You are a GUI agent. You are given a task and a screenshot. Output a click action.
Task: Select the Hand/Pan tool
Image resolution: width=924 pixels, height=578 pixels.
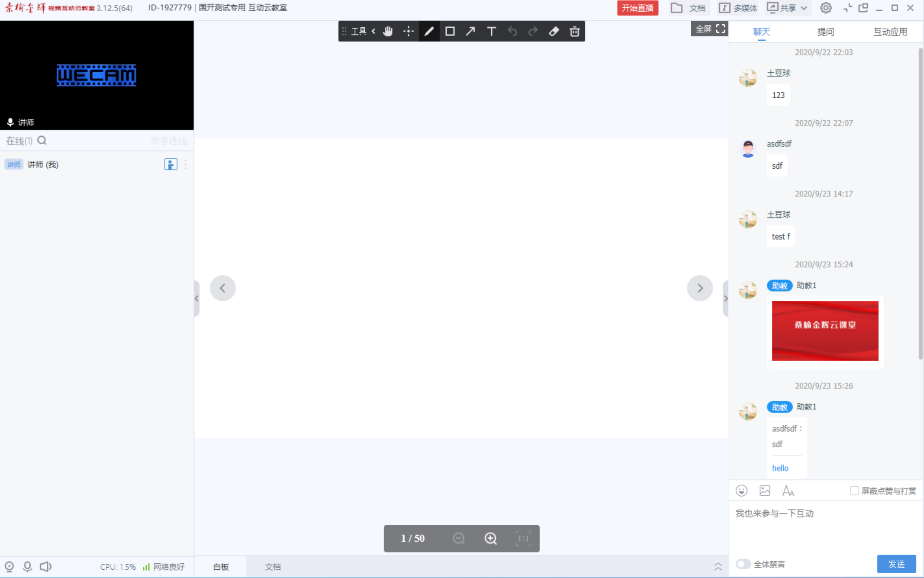(387, 31)
